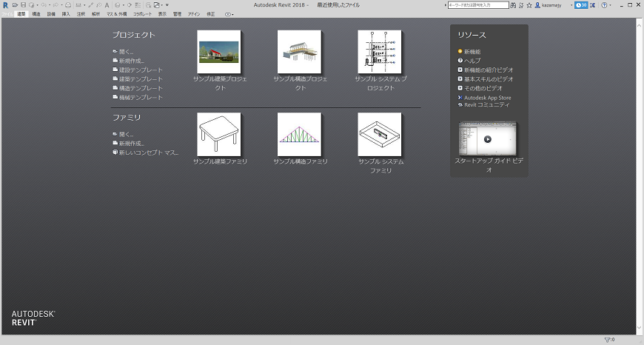This screenshot has width=644, height=345.
Task: Switch to the 設備 ribbon tab
Action: 51,14
